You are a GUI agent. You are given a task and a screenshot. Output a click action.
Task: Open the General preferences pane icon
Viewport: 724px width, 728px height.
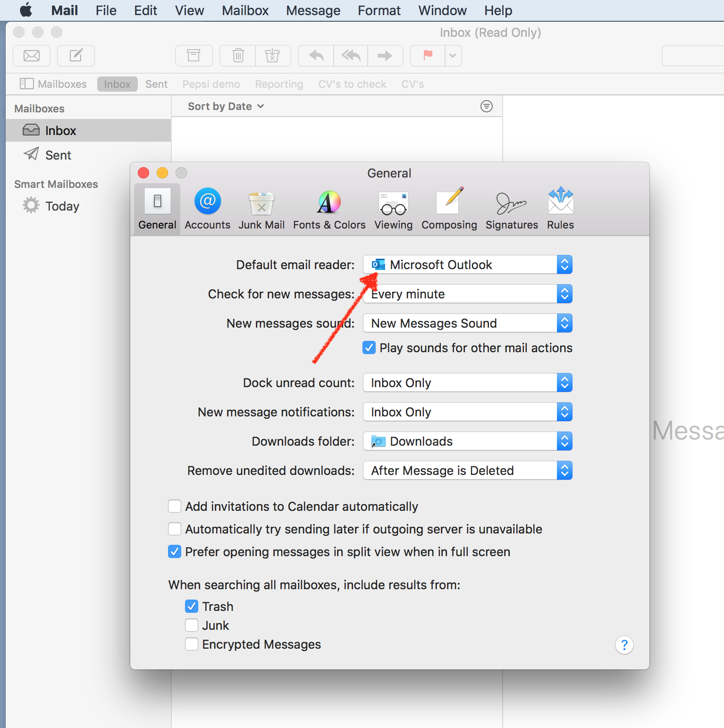click(157, 209)
